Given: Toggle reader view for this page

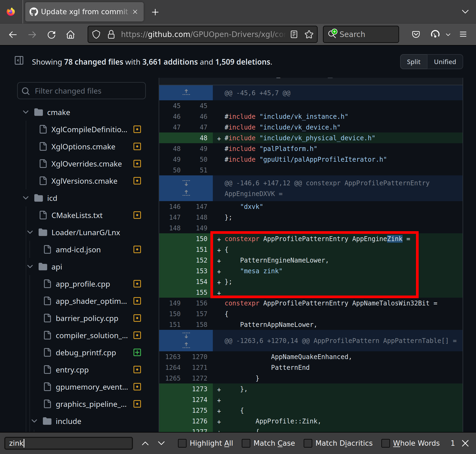Looking at the screenshot, I should tap(294, 34).
